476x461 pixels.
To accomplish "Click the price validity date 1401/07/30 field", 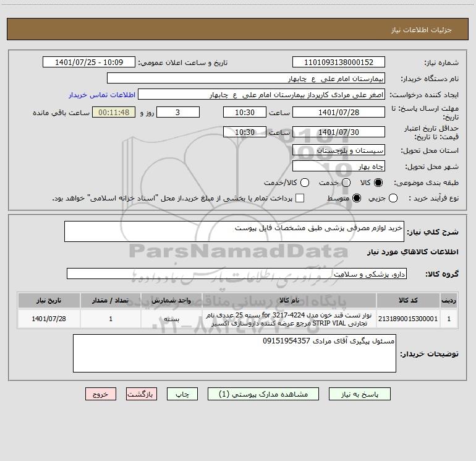I will tap(339, 132).
